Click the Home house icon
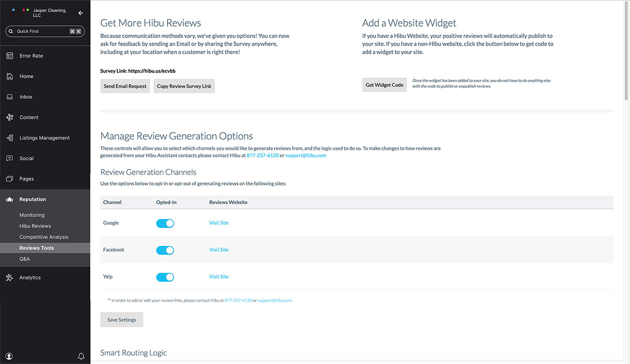 coord(9,76)
